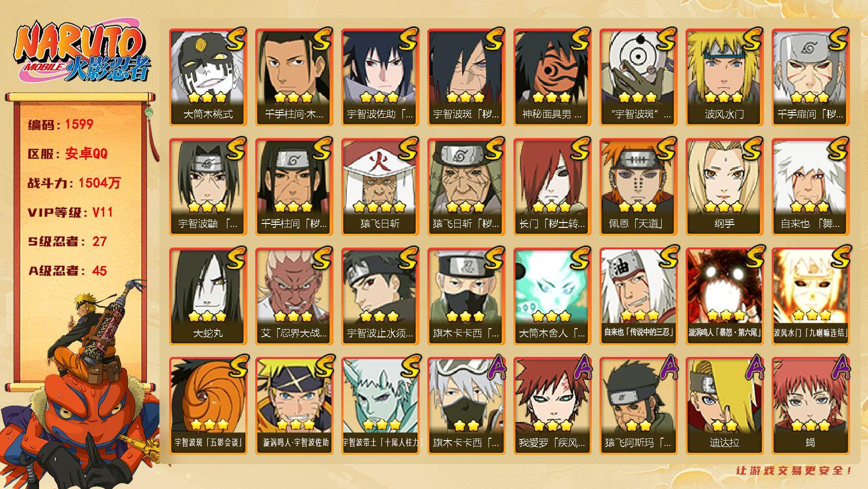Select the 漩涡鸣人·宇智波佐助 combined card

pos(294,405)
